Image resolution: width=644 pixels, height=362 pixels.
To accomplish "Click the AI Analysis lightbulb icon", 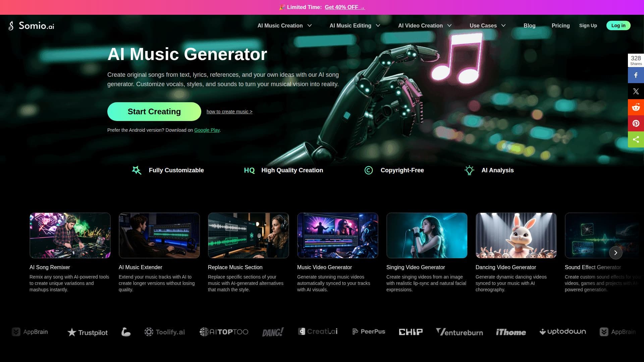I will pyautogui.click(x=469, y=170).
